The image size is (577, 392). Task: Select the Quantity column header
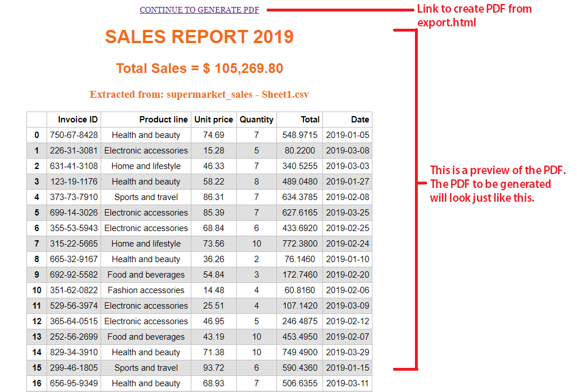[256, 120]
